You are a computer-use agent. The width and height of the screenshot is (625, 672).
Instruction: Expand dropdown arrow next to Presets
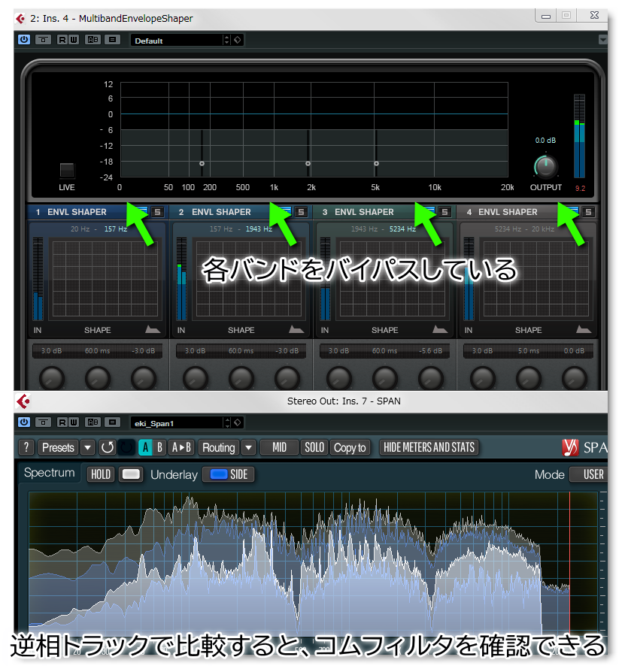[x=87, y=447]
